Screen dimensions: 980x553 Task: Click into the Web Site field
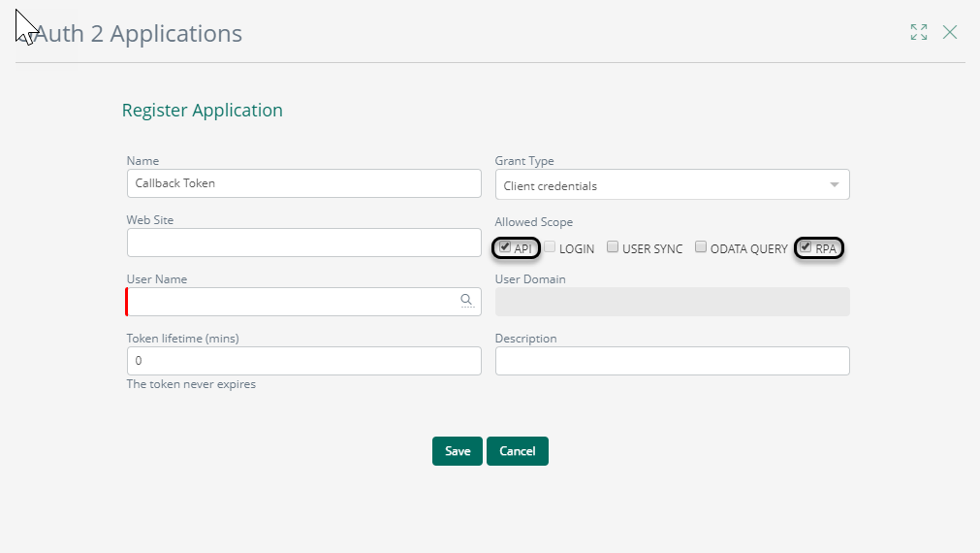click(x=304, y=243)
